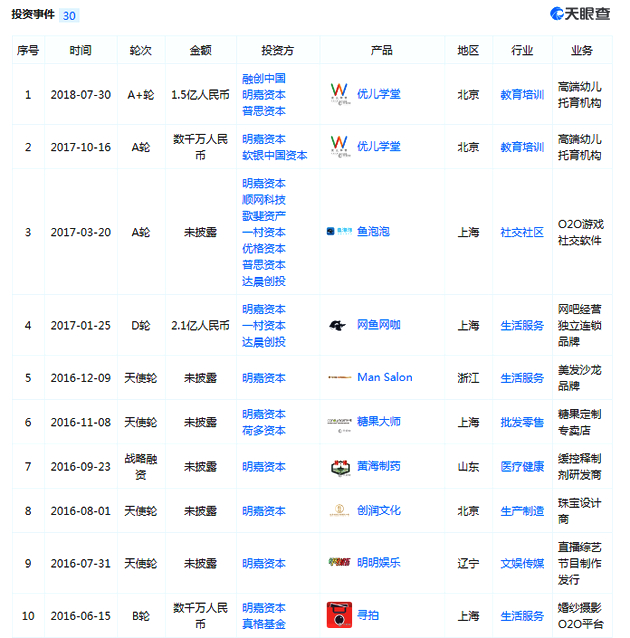Click the amount 2.1亿人民币
This screenshot has height=638, width=630.
(200, 326)
